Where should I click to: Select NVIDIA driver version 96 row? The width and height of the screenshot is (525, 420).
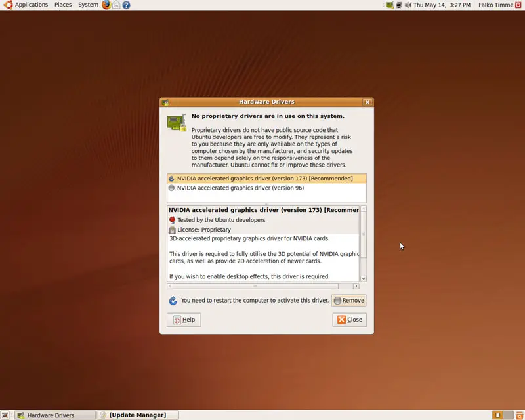pos(266,188)
